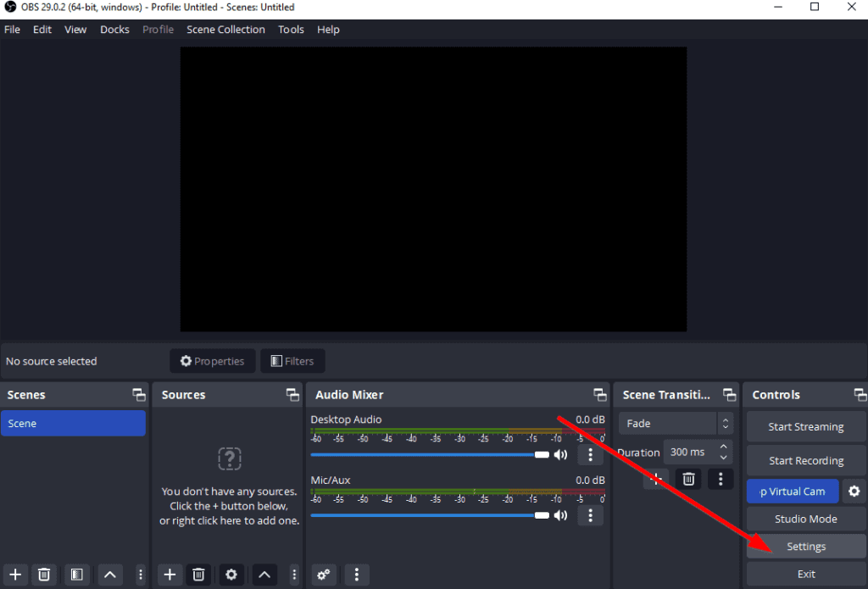Add a new scene with the plus icon
868x589 pixels.
coord(15,575)
